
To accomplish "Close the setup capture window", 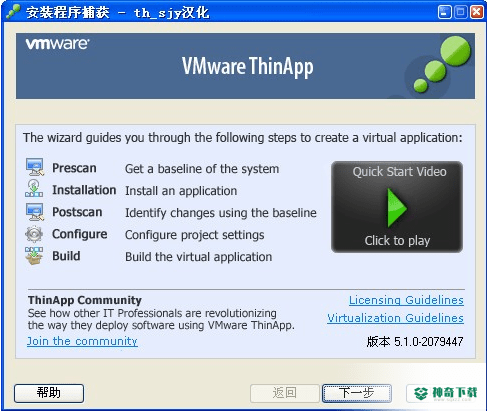I will click(x=477, y=12).
